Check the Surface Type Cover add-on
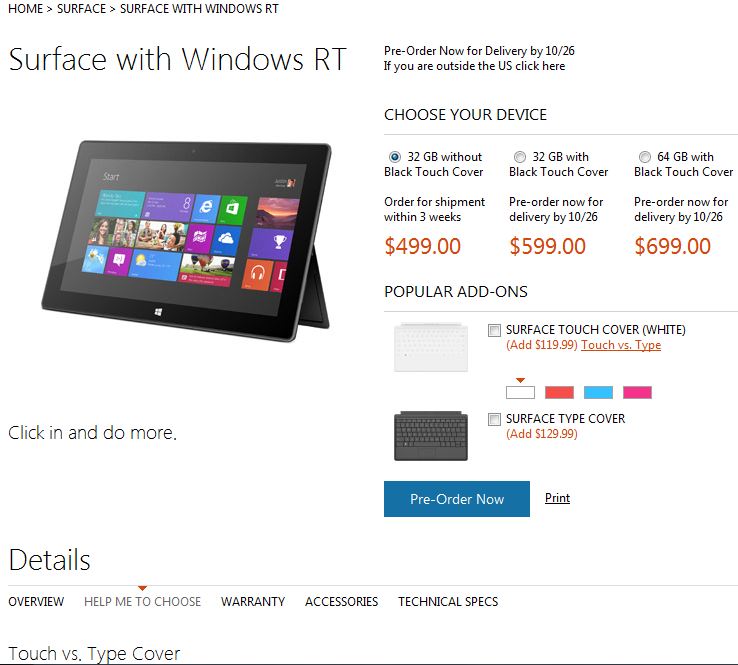 click(494, 419)
